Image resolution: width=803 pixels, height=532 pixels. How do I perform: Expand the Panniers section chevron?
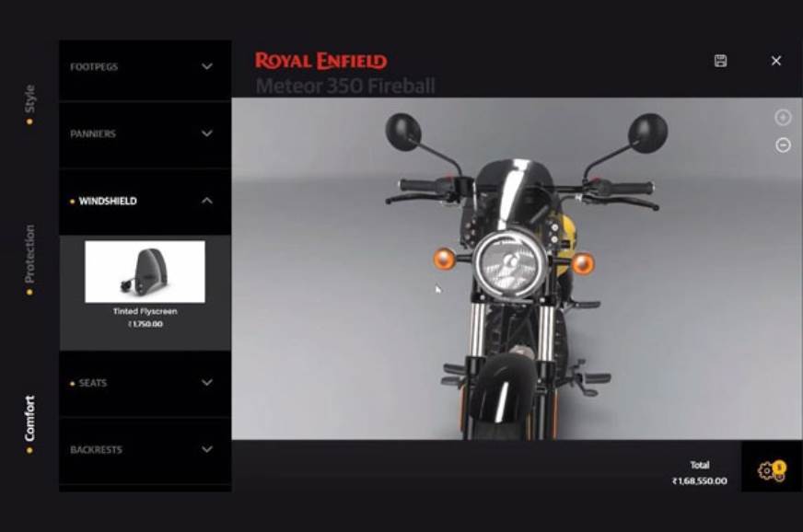click(207, 133)
